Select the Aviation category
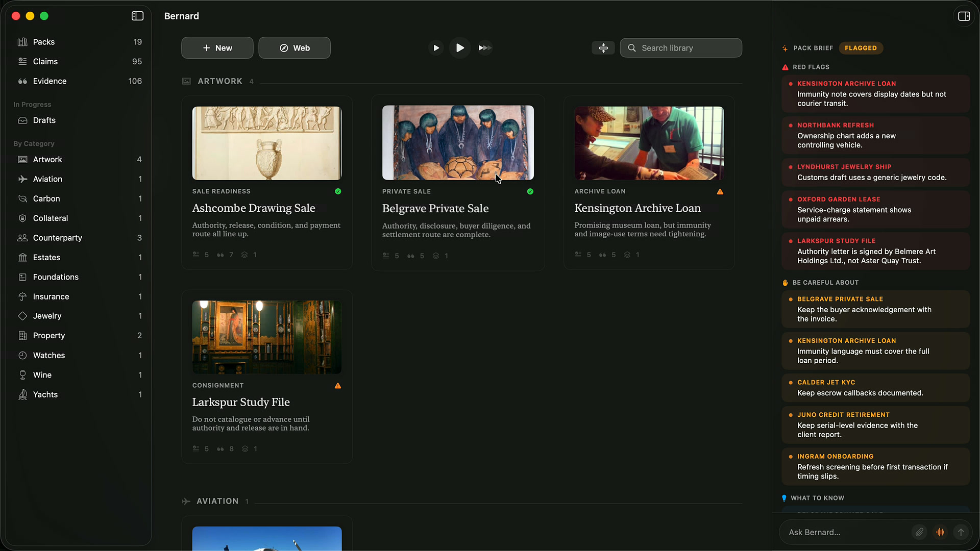 click(79, 179)
